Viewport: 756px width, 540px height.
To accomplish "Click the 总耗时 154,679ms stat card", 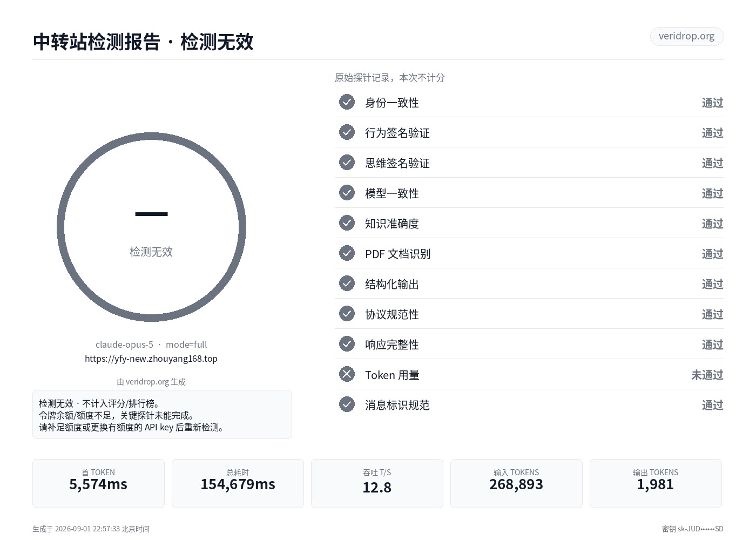I will (238, 483).
